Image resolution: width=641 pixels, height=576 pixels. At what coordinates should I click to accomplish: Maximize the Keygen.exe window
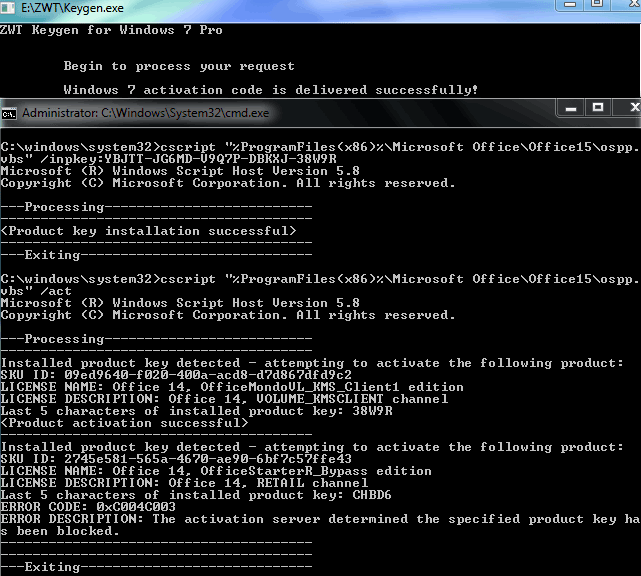(597, 4)
